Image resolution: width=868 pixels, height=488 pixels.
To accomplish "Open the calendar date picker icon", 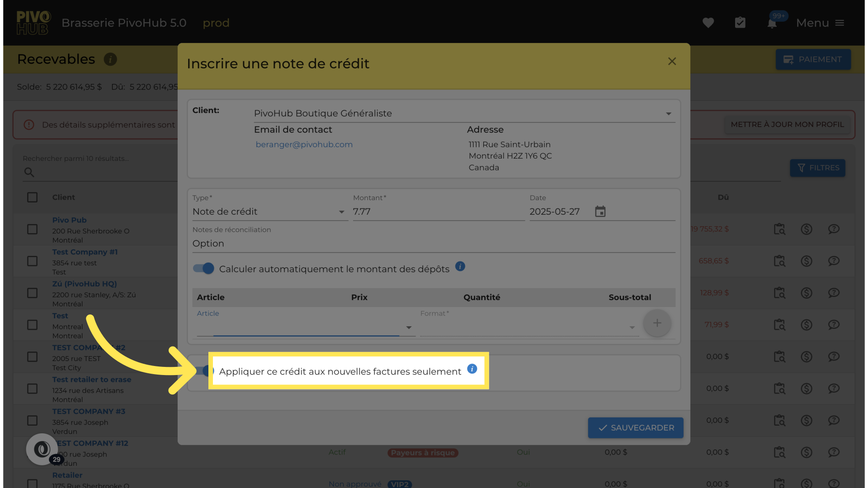I will tap(600, 211).
